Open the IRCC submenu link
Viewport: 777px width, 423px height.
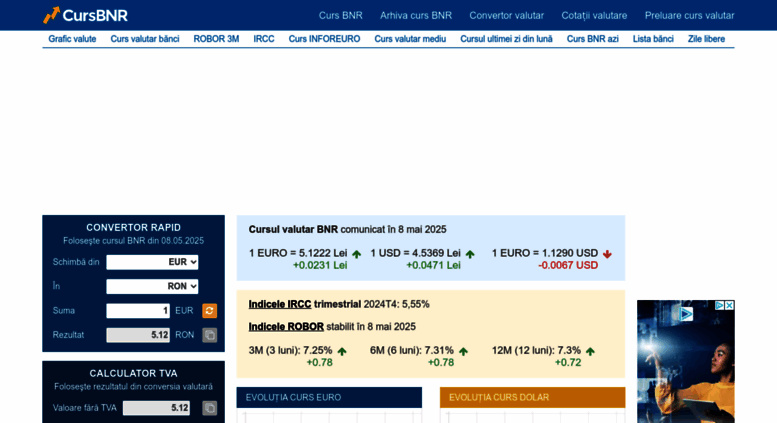pos(264,39)
